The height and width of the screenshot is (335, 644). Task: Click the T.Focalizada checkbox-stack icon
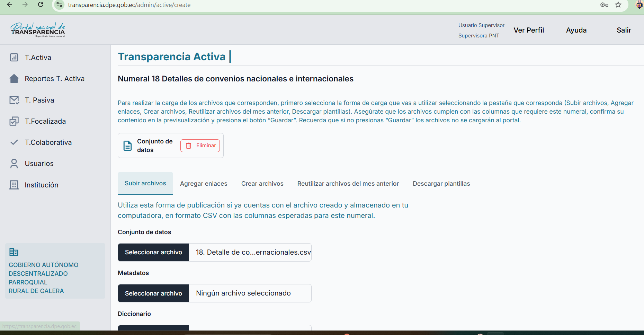tap(14, 121)
